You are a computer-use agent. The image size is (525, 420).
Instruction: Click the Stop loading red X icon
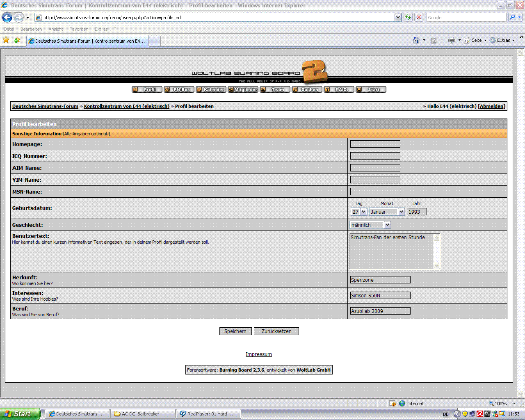coord(418,17)
